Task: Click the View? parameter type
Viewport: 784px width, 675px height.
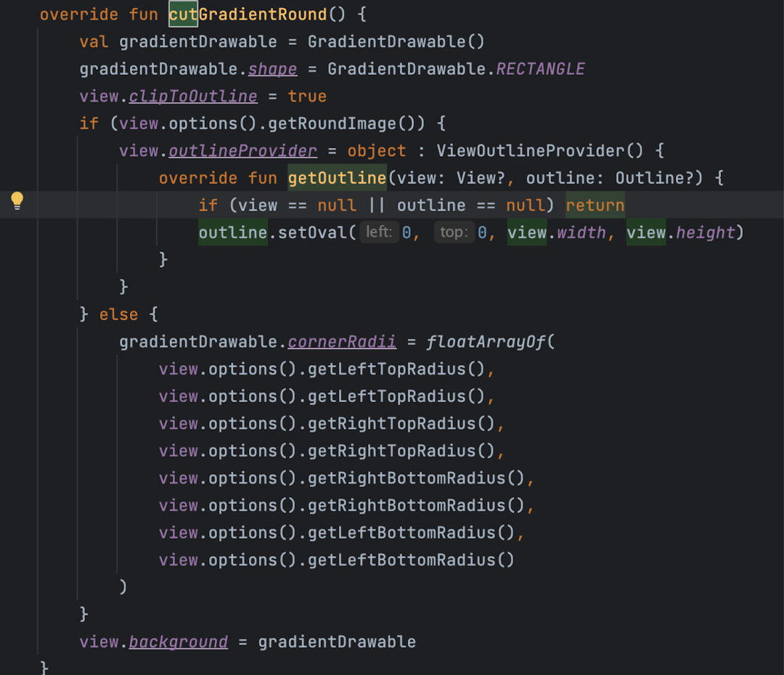Action: (x=481, y=178)
